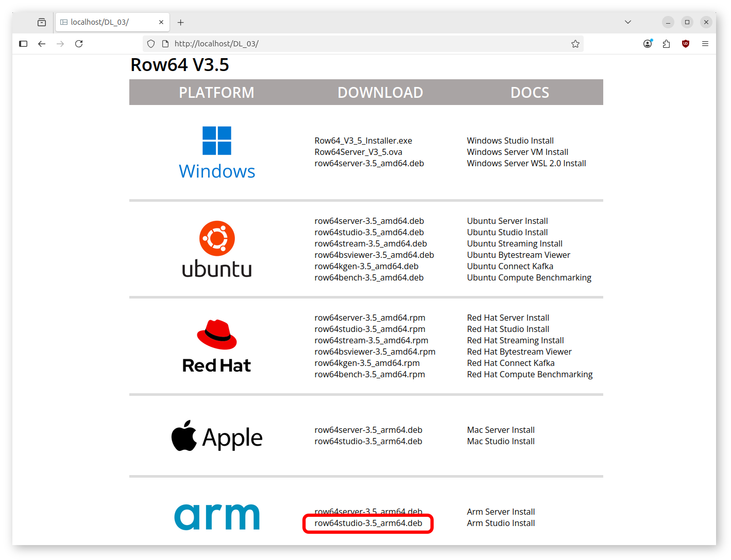Go back with the back arrow
731x560 pixels.
42,44
